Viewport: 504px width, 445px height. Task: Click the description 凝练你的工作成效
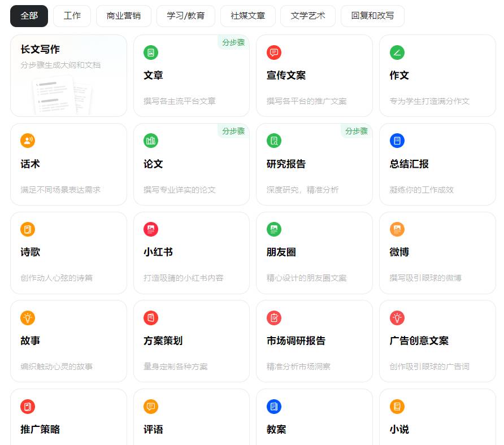422,190
